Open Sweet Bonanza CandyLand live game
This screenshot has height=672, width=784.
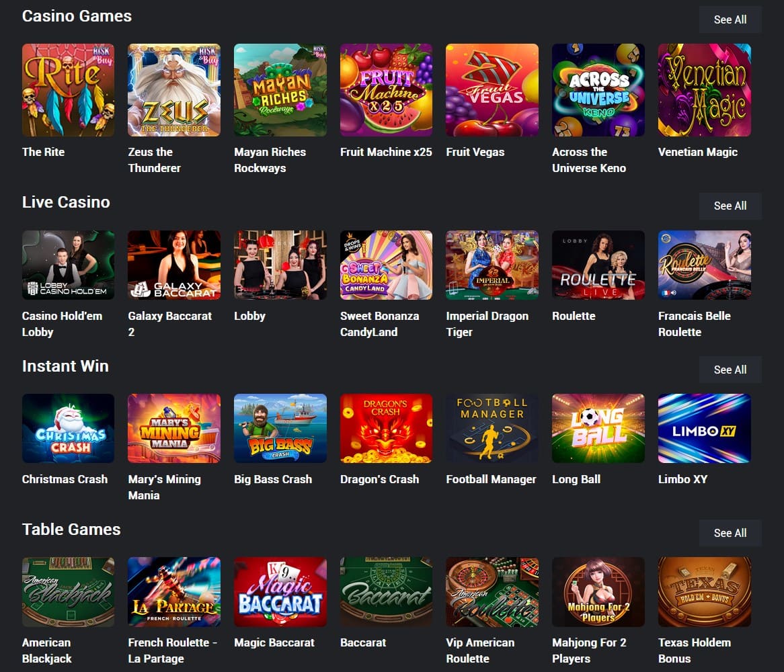pos(386,265)
